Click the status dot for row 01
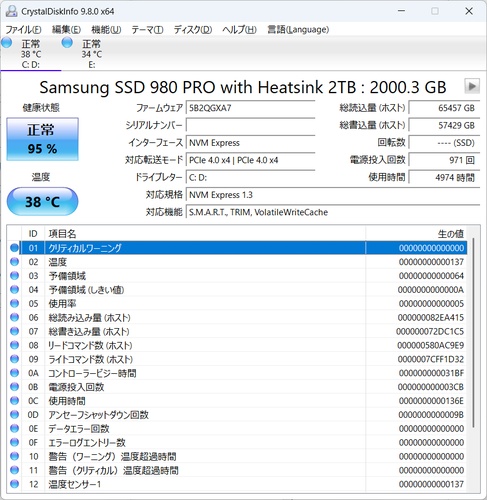The image size is (487, 500). [14, 248]
